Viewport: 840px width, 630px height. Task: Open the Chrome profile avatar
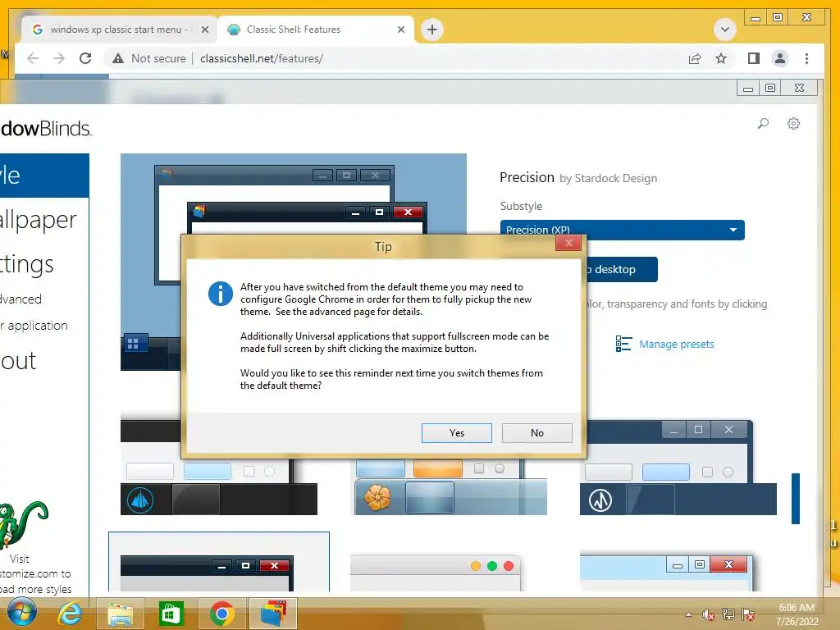pyautogui.click(x=780, y=58)
